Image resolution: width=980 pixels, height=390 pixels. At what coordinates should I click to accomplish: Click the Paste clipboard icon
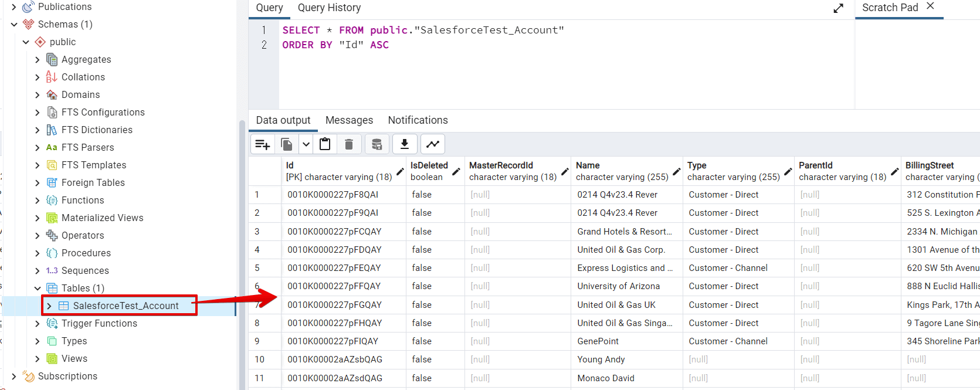click(x=325, y=144)
